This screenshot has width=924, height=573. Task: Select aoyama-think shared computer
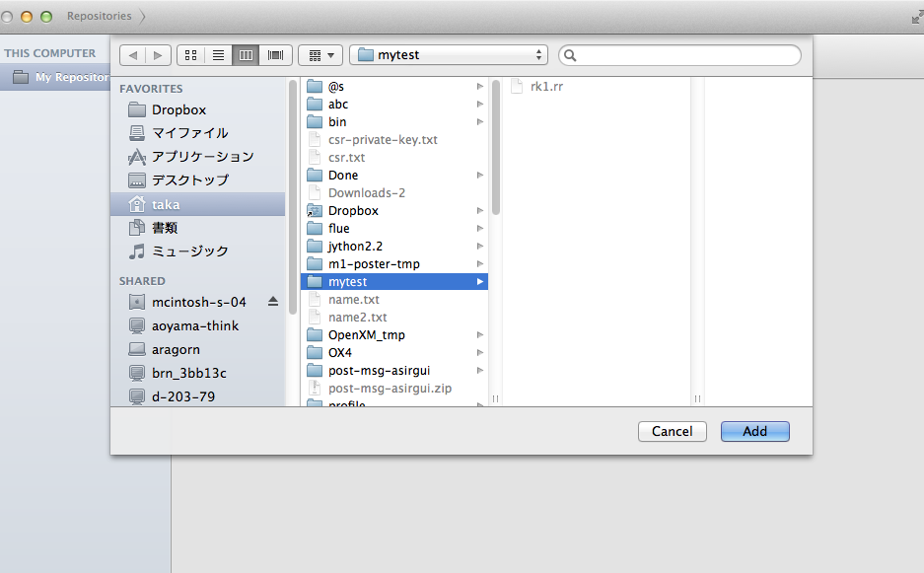(197, 326)
